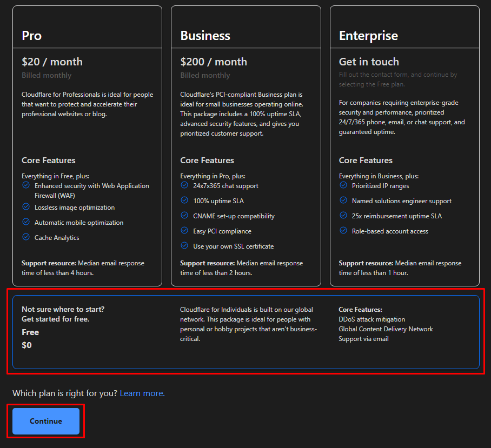Click checkmark beside Use your own SSL certificate
This screenshot has width=491, height=448.
click(x=184, y=246)
